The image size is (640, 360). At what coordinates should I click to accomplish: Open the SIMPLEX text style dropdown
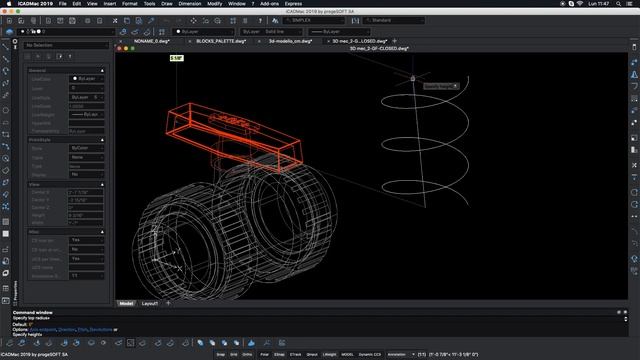(x=314, y=20)
